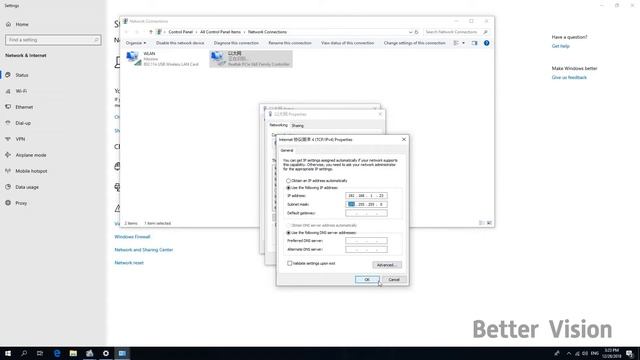
Task: Launch Edge browser from taskbar
Action: pyautogui.click(x=57, y=353)
